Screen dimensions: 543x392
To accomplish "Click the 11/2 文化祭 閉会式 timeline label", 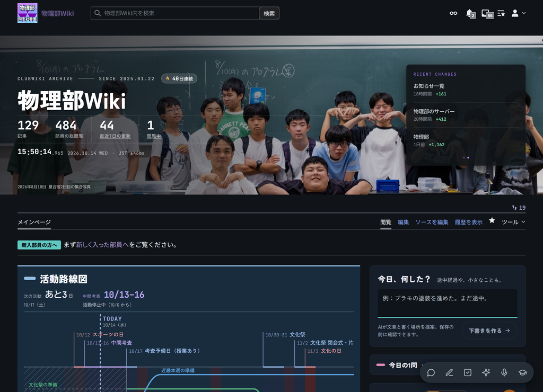I will click(325, 343).
